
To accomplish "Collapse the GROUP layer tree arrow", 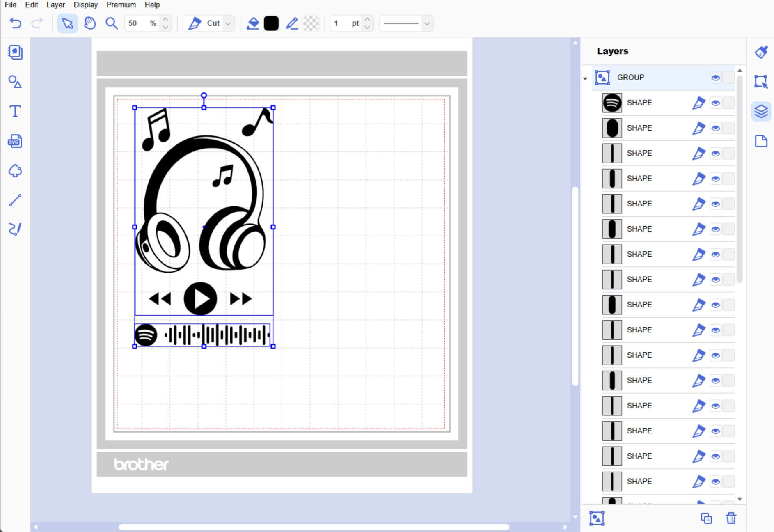I will click(x=585, y=78).
